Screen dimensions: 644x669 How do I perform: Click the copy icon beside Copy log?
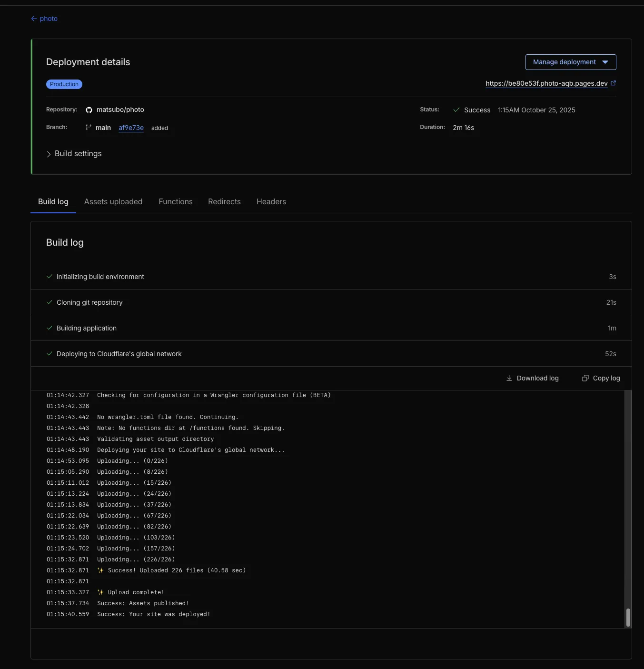click(x=585, y=378)
